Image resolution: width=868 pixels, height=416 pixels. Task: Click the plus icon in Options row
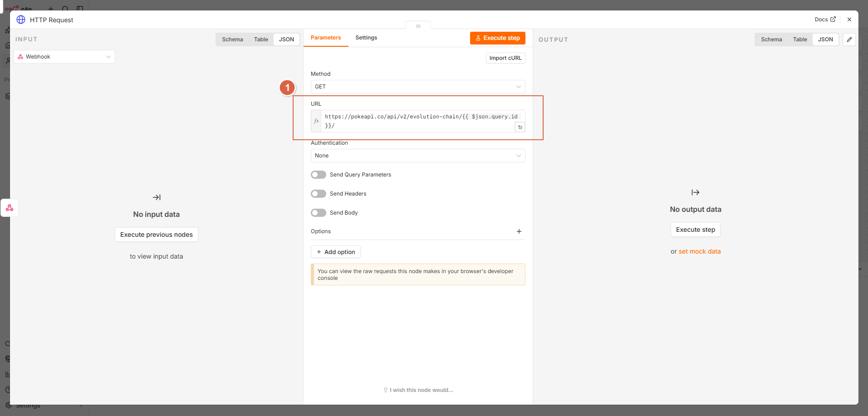click(x=519, y=231)
